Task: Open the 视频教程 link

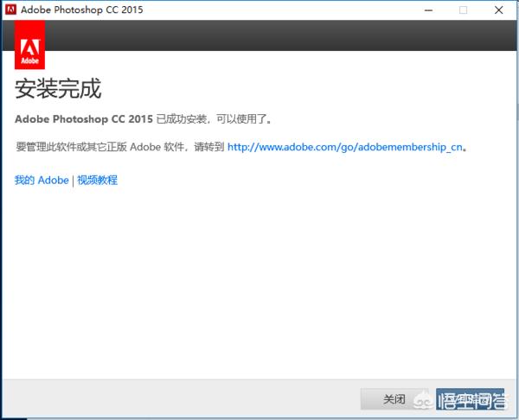Action: (x=97, y=181)
